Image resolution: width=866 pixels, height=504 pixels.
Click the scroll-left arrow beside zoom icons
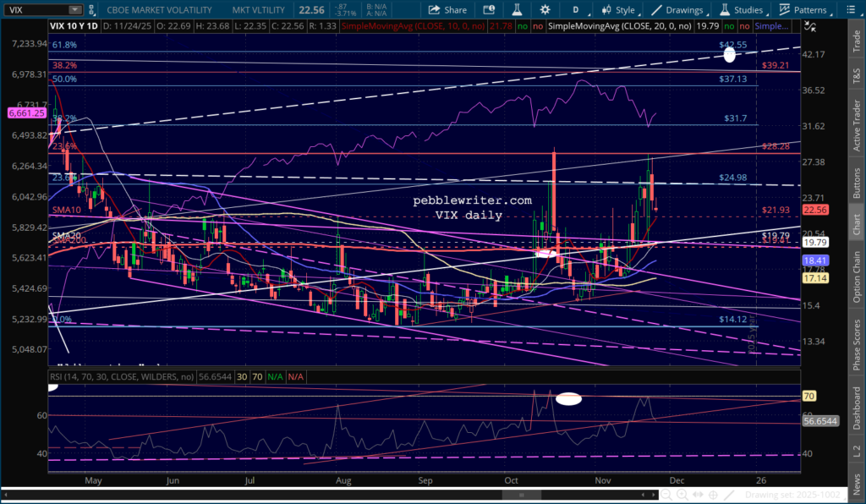644,495
